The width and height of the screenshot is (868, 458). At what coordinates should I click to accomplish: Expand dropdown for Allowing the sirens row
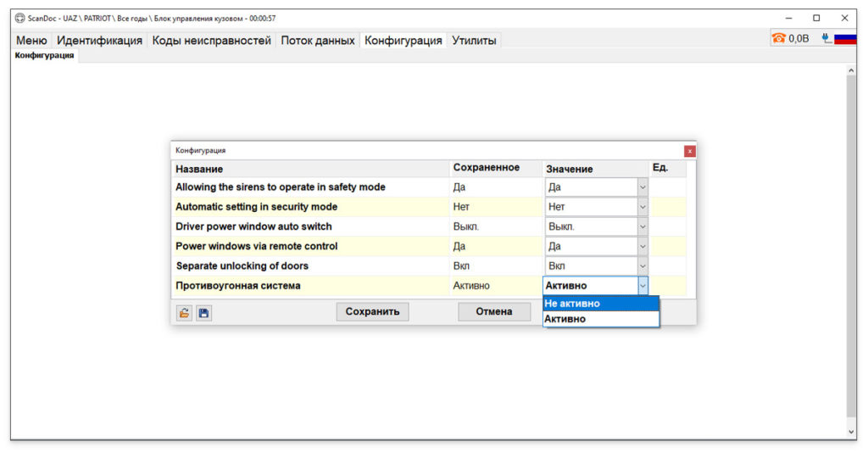(643, 187)
